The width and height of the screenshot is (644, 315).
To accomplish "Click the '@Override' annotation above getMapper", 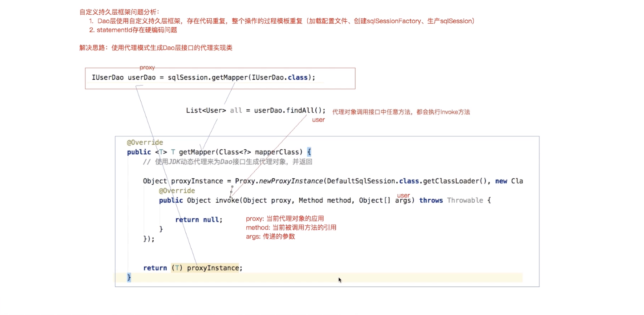I will tap(145, 143).
